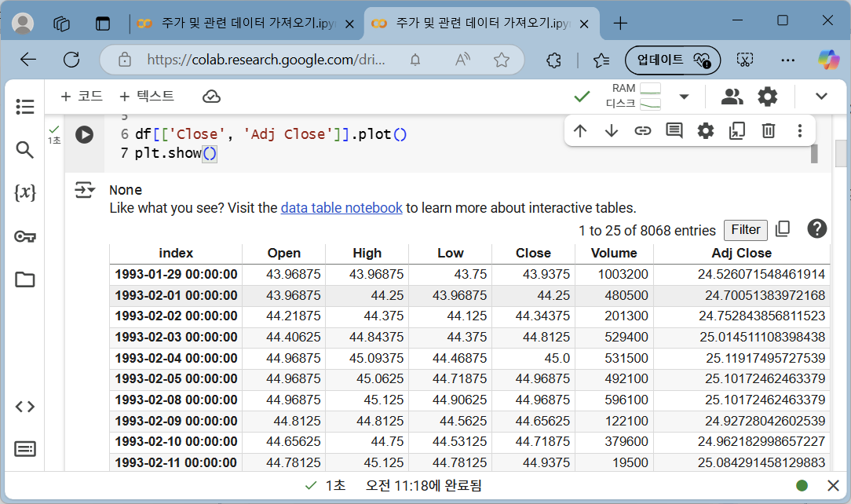Open the browser profile avatar
This screenshot has height=504, width=851.
point(23,24)
